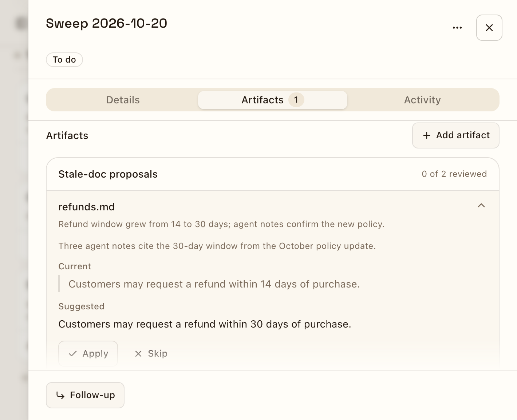
Task: Click the refunds.md file name
Action: (x=87, y=207)
